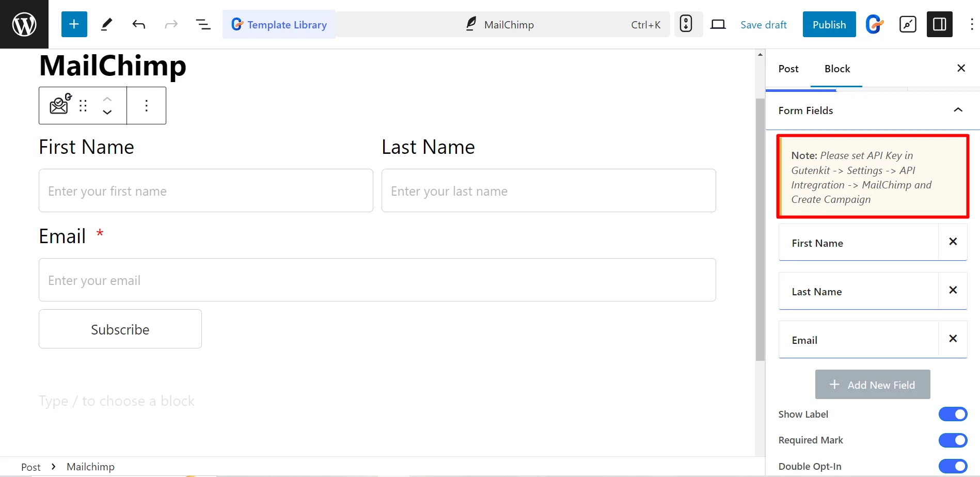Switch to the Post tab
Screen dimensions: 980x477
coord(788,69)
